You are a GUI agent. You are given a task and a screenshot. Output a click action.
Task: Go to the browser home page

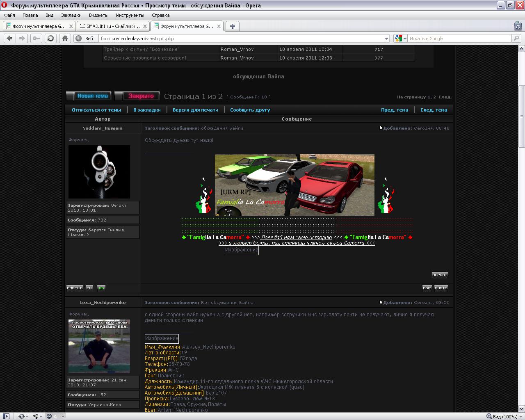[65, 38]
